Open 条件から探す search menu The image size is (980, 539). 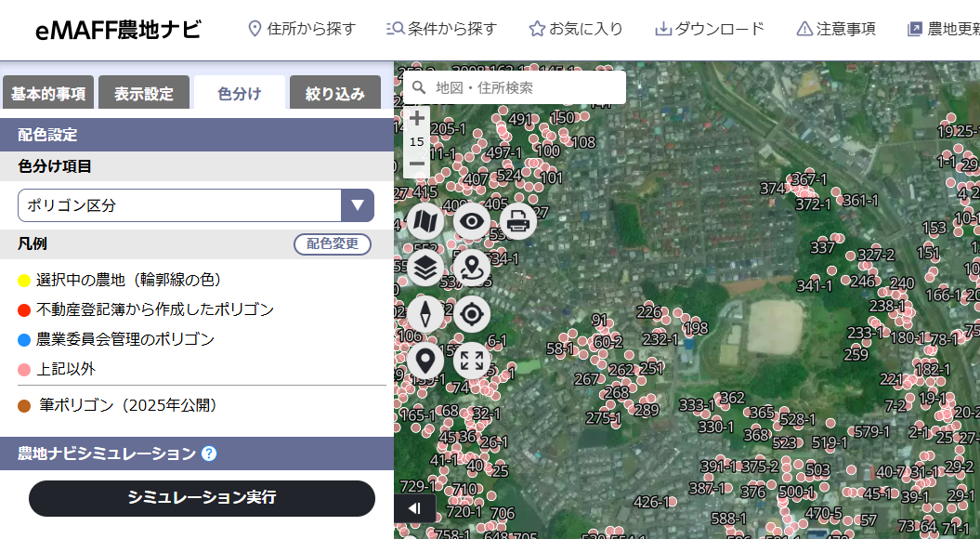click(x=441, y=29)
